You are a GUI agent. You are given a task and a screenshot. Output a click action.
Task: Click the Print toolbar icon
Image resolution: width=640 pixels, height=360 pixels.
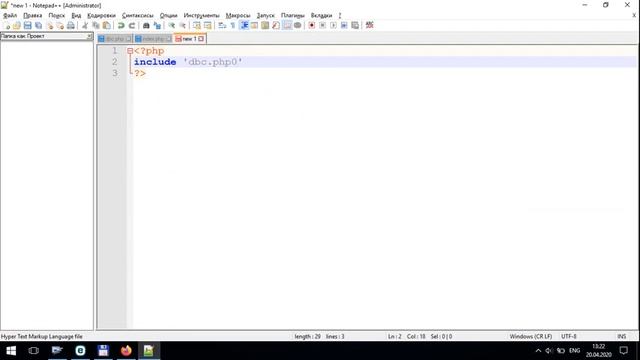[71, 25]
